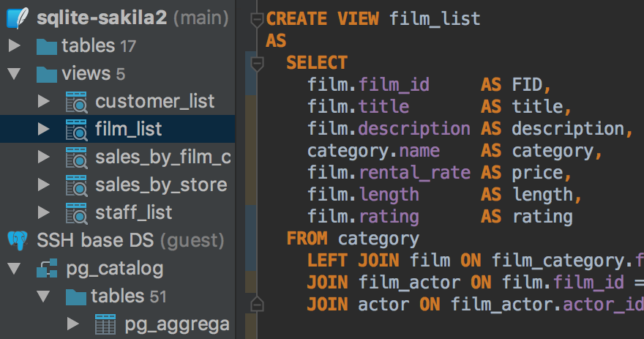This screenshot has height=339, width=644.
Task: Click film.rating column reference
Action: pos(363,217)
